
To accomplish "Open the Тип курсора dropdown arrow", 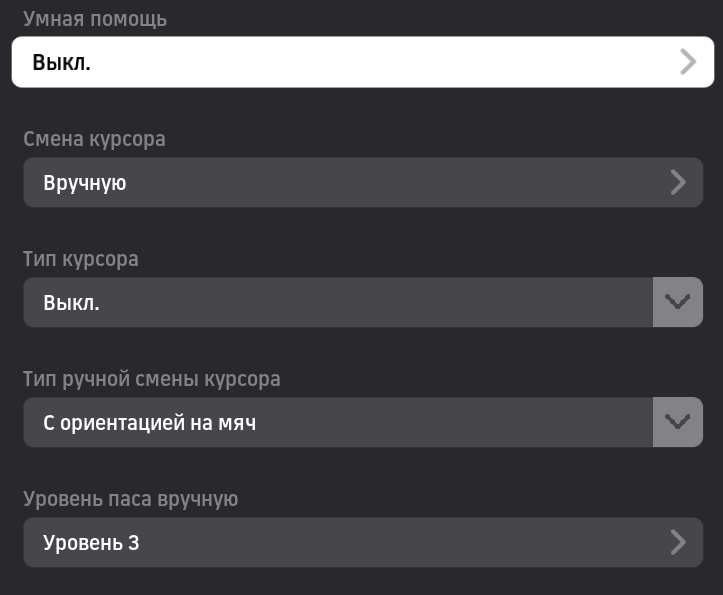I will (x=678, y=302).
